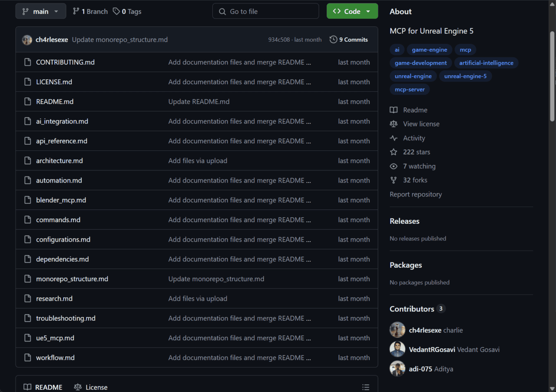
Task: Open the ue5_mcp.md file
Action: click(x=55, y=338)
